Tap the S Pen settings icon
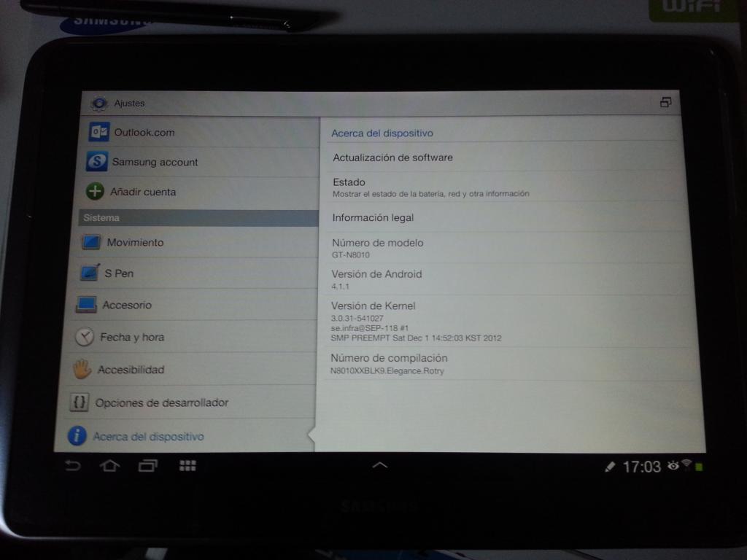Viewport: 747px width, 560px height. coord(90,273)
